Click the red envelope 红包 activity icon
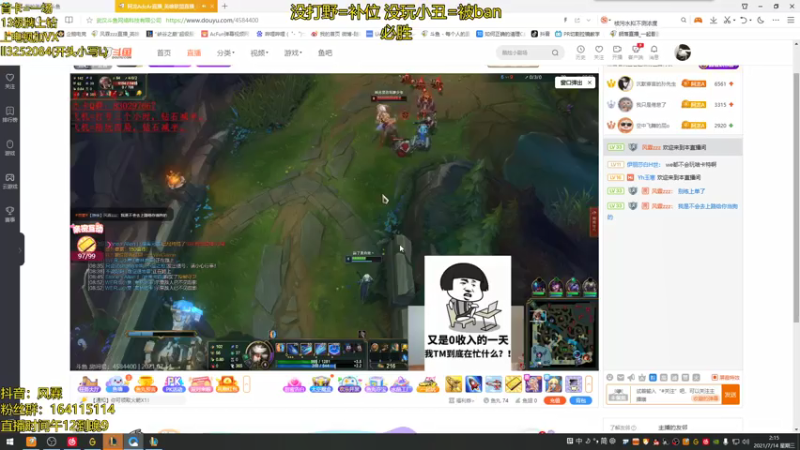 pyautogui.click(x=227, y=384)
